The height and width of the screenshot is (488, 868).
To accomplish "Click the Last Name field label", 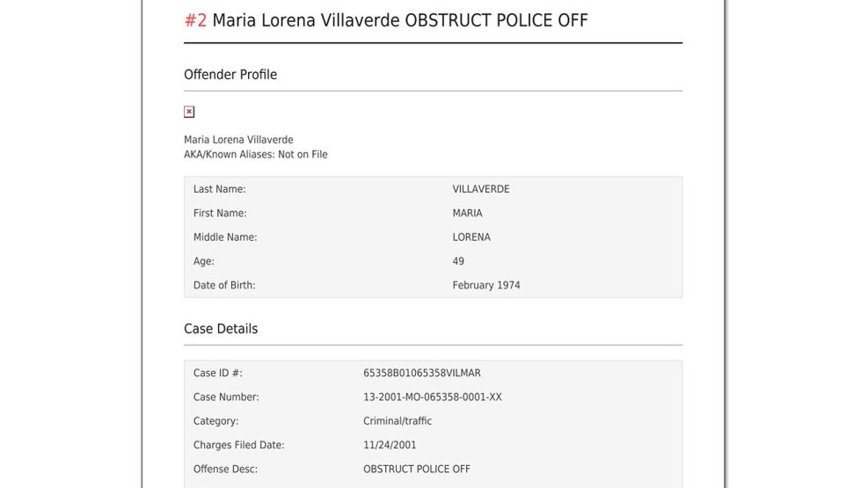I will pyautogui.click(x=220, y=189).
